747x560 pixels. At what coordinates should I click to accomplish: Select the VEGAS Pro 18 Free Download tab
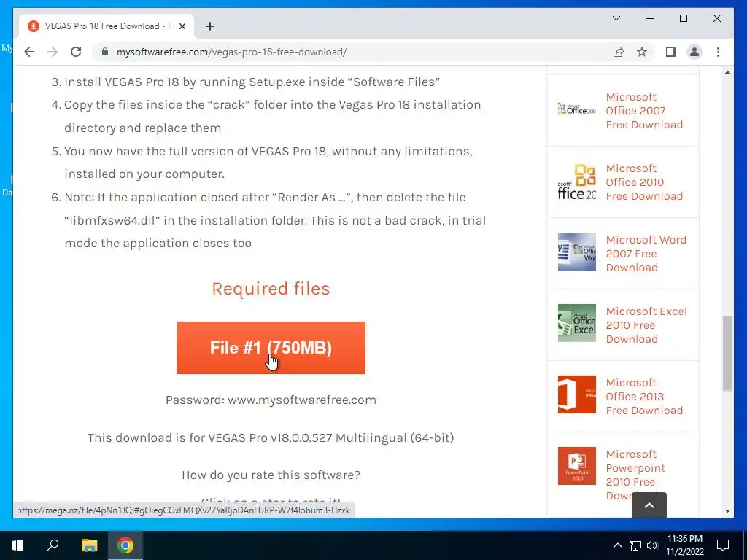[106, 26]
